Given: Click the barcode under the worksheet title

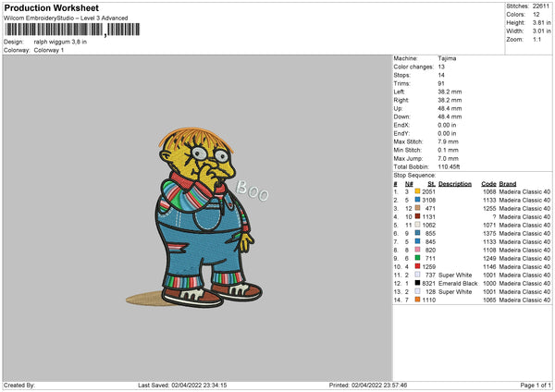Looking at the screenshot, I should click(x=72, y=30).
